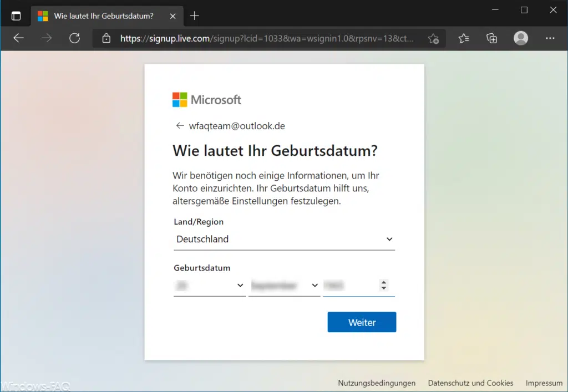
Task: Open the tab actions menu in the corner
Action: 16,16
